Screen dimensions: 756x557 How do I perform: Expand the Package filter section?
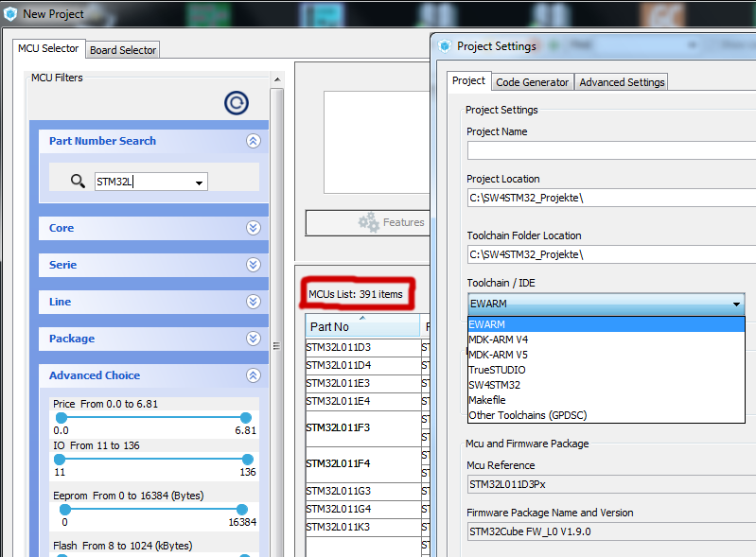(x=254, y=339)
